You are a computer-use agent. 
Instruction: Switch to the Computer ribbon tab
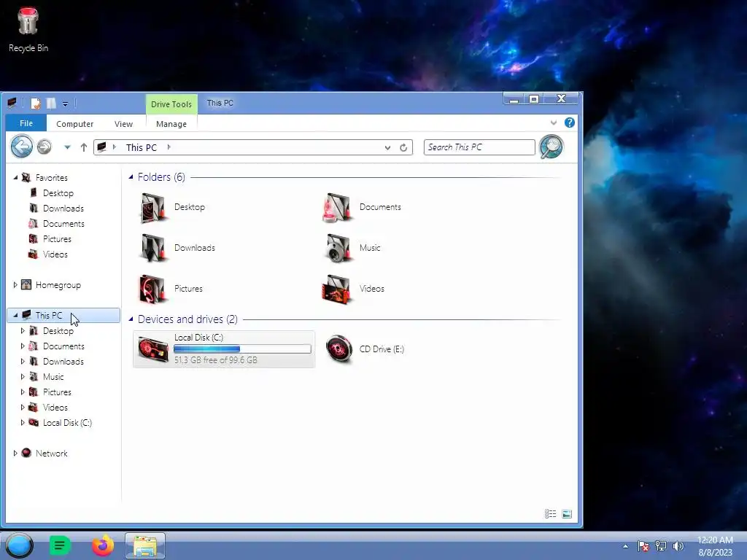click(x=75, y=124)
